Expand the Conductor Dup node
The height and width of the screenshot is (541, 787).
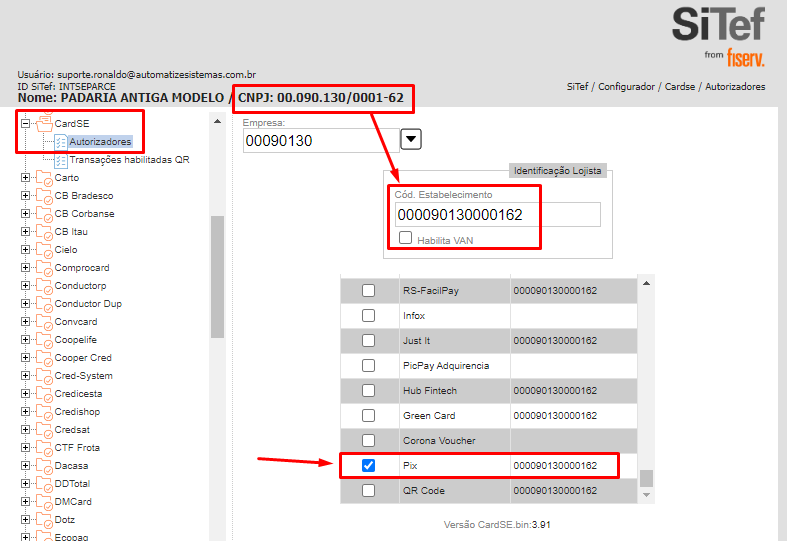point(25,304)
